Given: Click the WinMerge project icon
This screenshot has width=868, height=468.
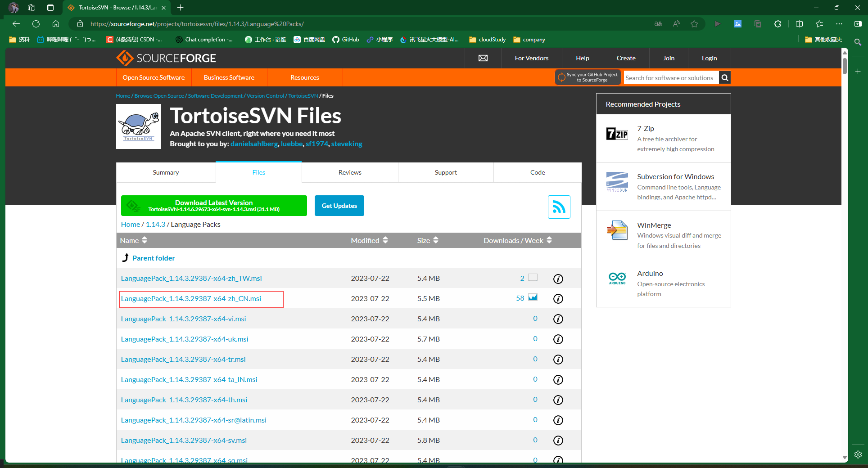Looking at the screenshot, I should (x=617, y=230).
